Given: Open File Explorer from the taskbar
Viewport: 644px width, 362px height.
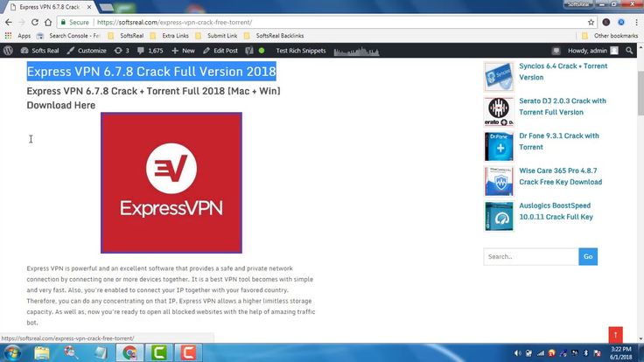Looking at the screenshot, I should pos(41,353).
